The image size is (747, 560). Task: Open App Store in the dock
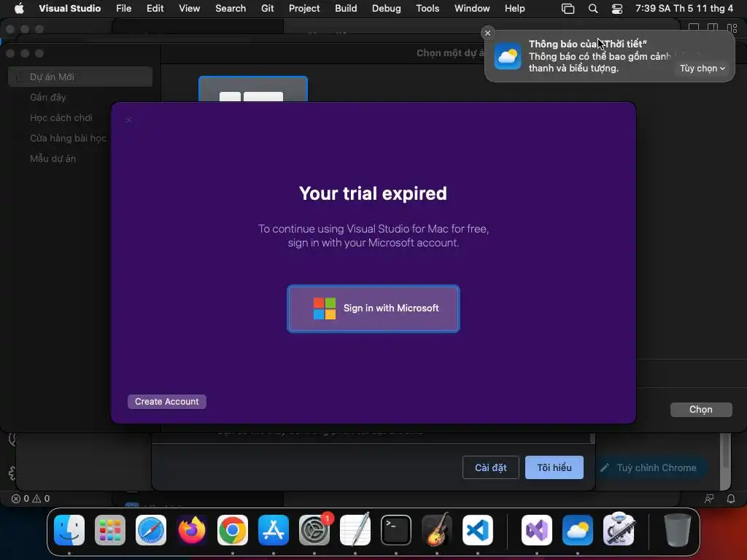pos(274,530)
